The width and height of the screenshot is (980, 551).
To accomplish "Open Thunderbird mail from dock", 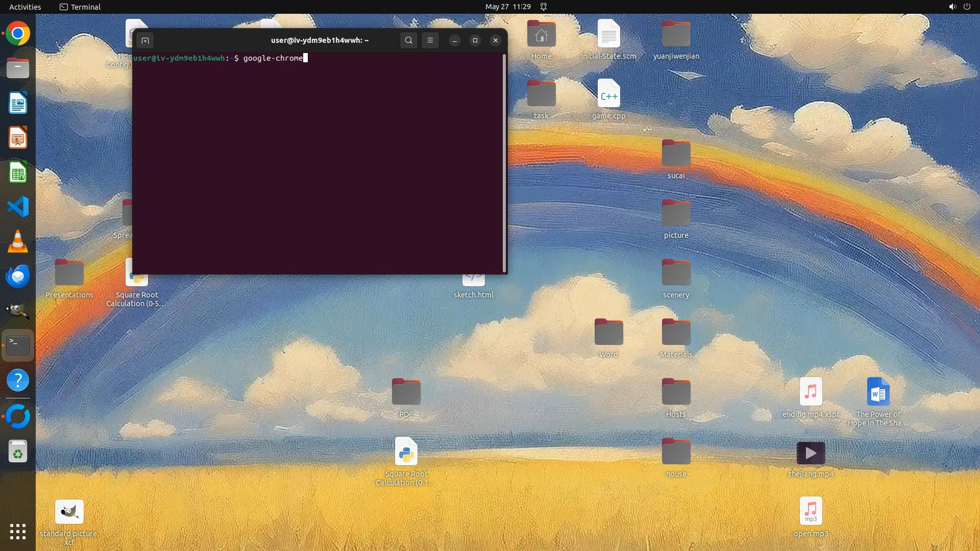I will (x=18, y=276).
